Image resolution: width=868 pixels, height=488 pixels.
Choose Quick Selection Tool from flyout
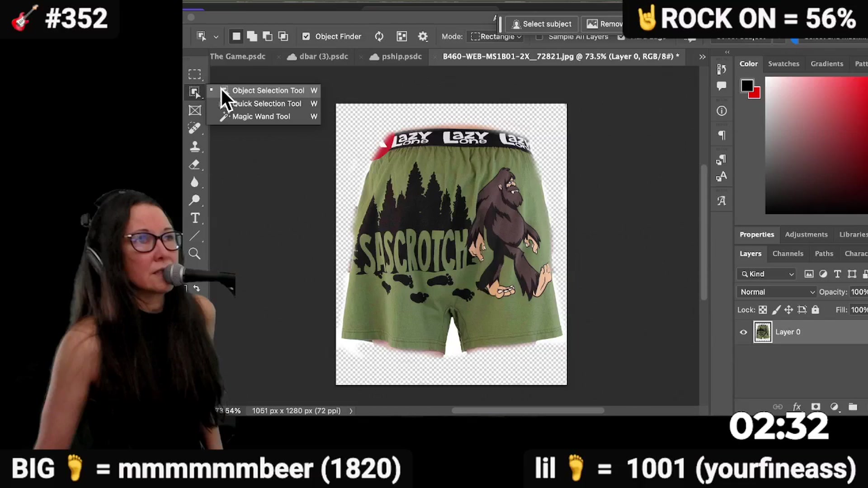264,103
